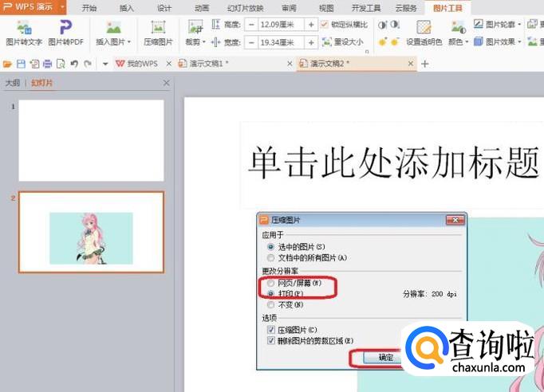544x392 pixels.
Task: Decrease brightness sun icon
Action: tap(395, 42)
